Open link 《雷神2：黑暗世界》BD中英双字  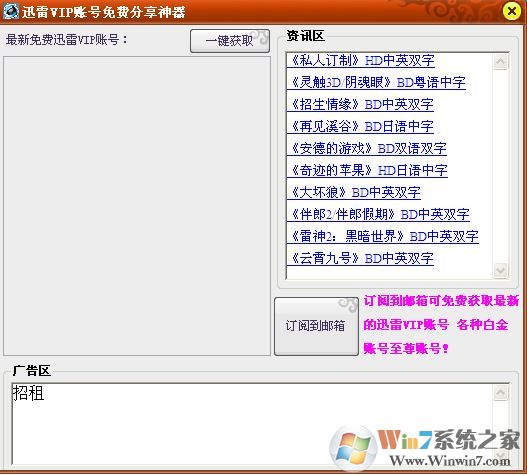coord(383,236)
